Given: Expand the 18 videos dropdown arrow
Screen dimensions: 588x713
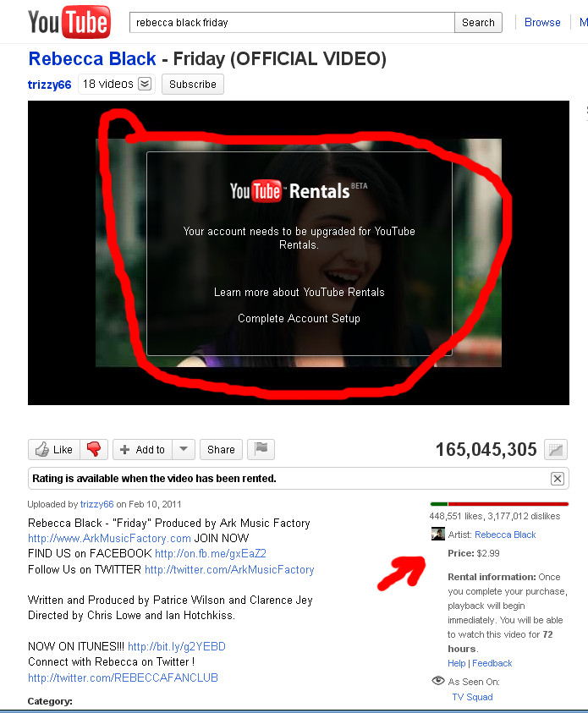Looking at the screenshot, I should tap(145, 84).
